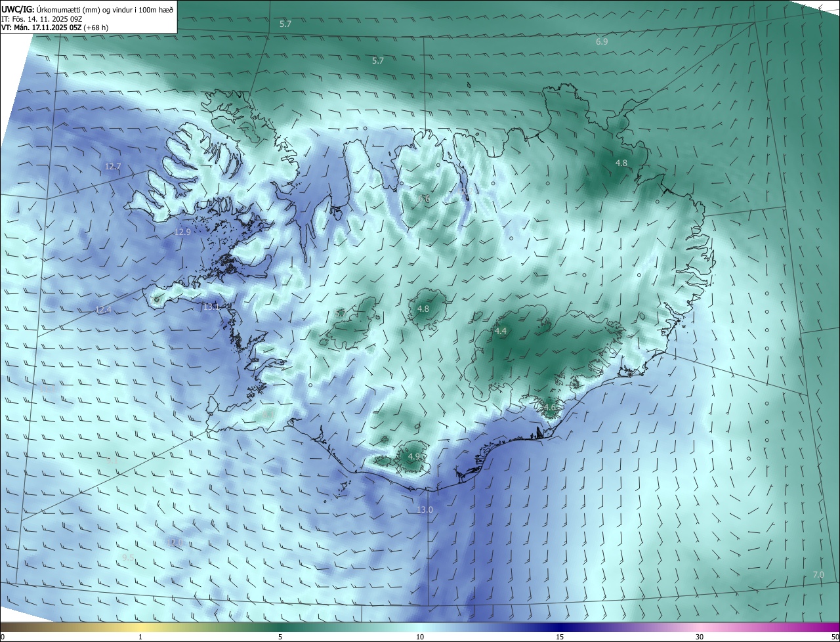The width and height of the screenshot is (840, 642).
Task: Click the 9.1 precipitation value
Action: point(112,460)
